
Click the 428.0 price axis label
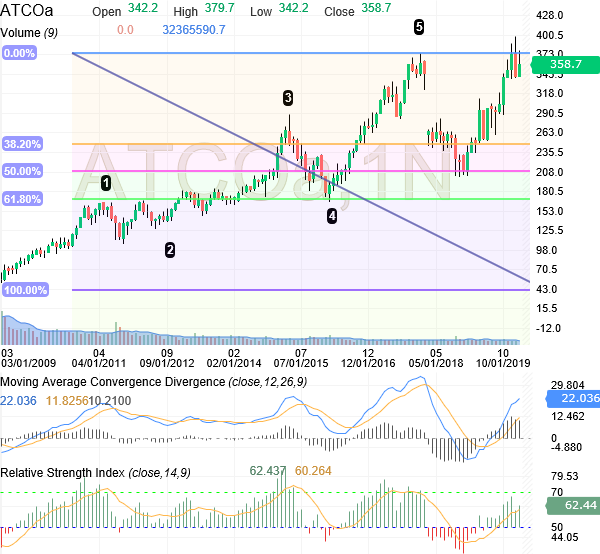[x=550, y=16]
